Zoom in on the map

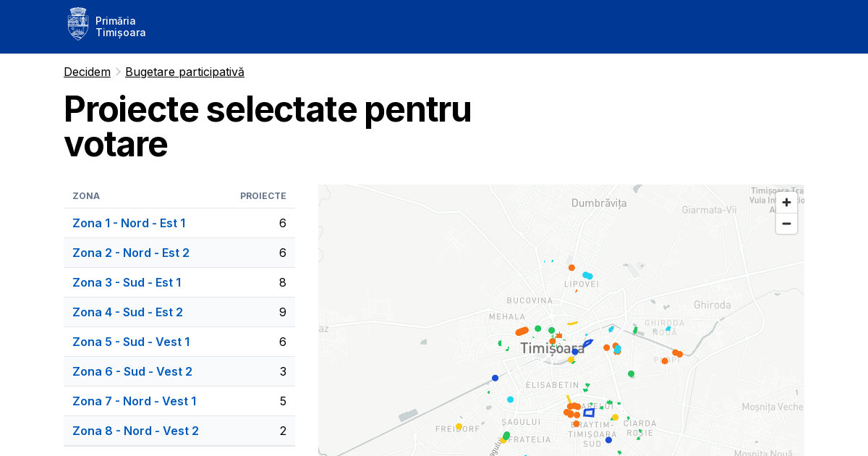coord(786,203)
